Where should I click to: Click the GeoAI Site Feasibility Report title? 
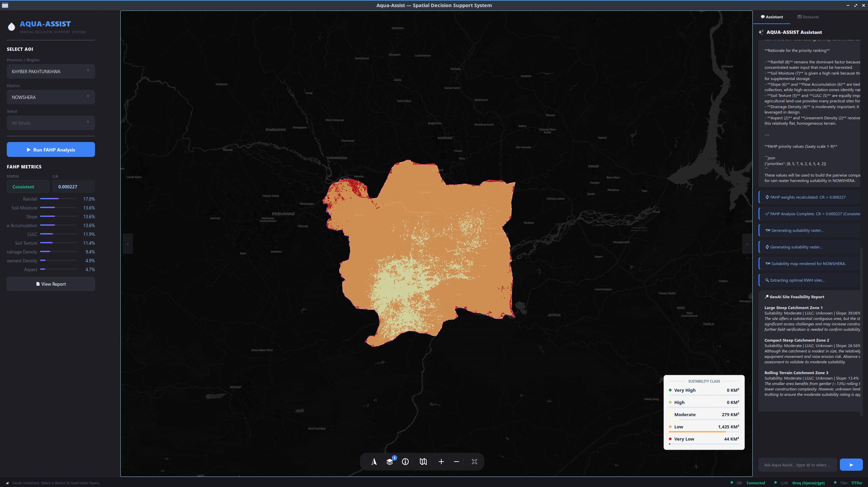tap(794, 297)
